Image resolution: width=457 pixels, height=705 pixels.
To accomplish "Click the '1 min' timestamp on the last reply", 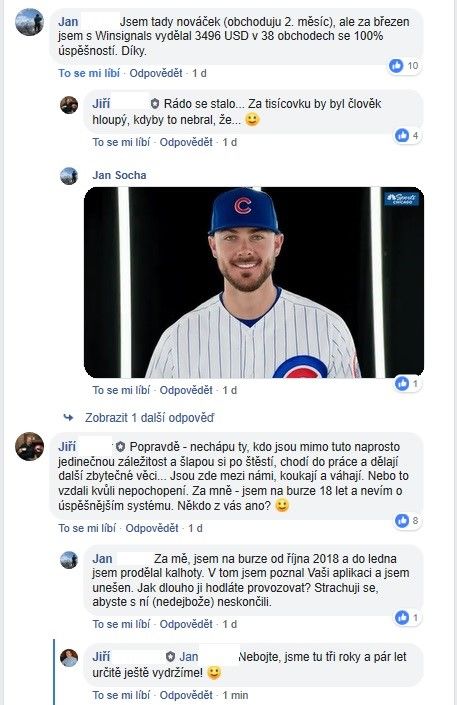I will click(x=235, y=695).
